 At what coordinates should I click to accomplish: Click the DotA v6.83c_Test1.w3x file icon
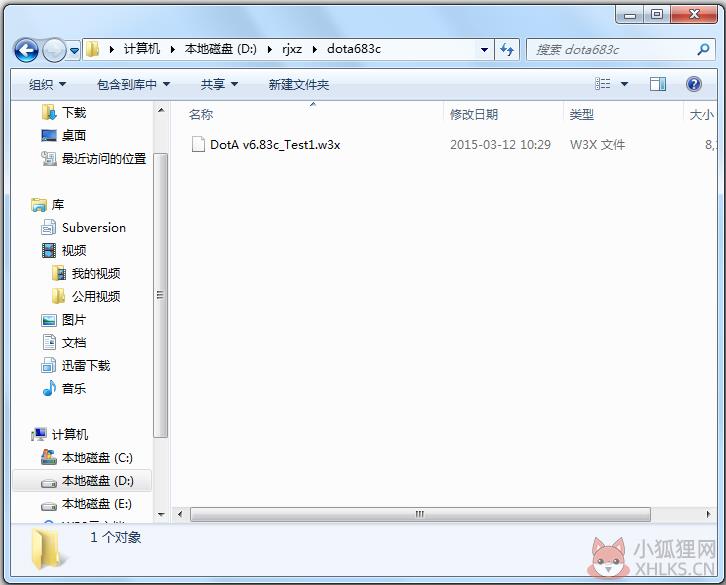(x=198, y=144)
